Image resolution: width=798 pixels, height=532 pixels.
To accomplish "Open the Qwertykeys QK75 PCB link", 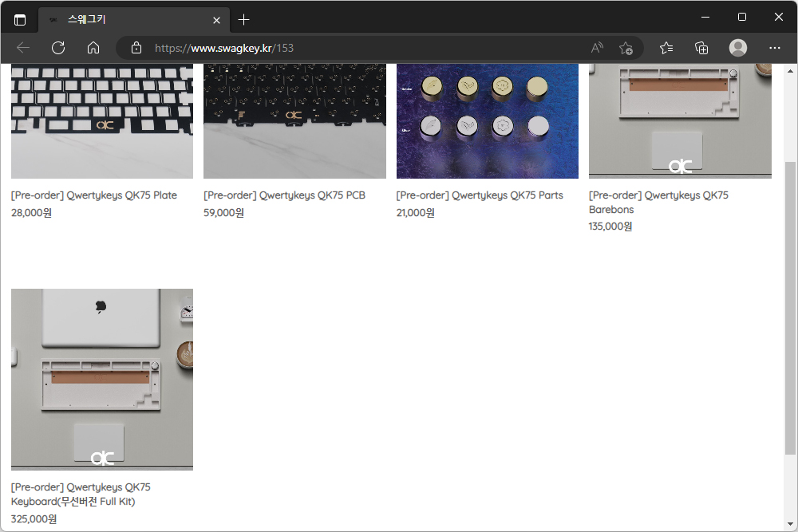I will coord(285,195).
